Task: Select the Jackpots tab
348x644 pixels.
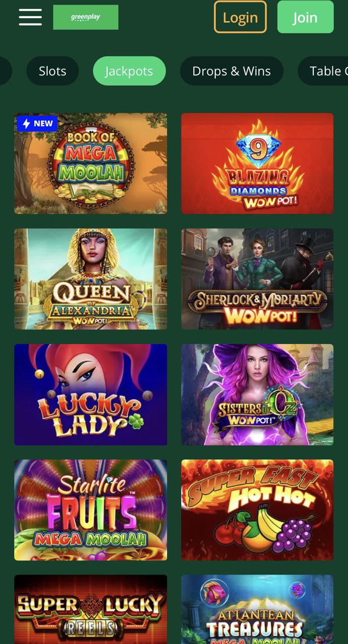Action: pyautogui.click(x=129, y=71)
